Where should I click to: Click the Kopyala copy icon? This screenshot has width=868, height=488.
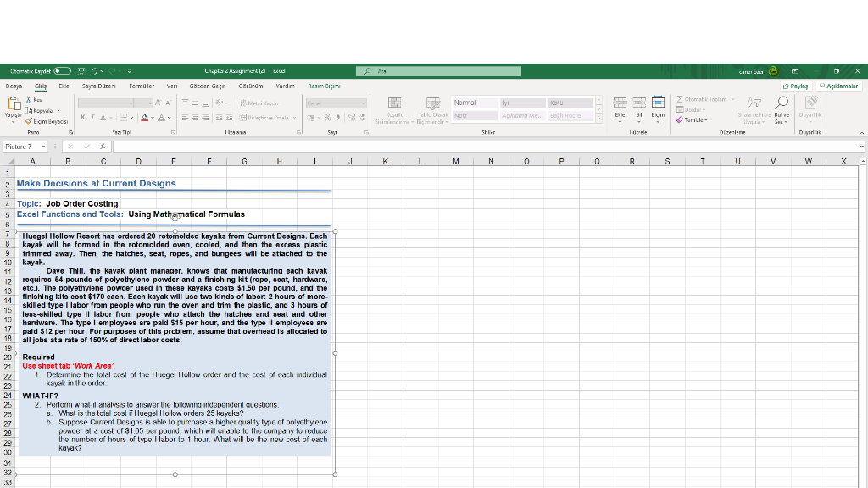pos(29,110)
